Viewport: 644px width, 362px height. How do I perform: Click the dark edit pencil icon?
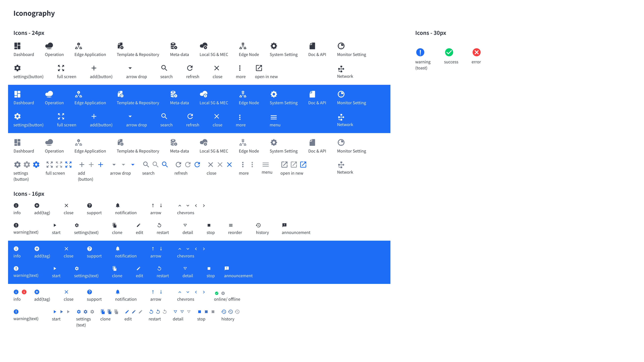point(139,225)
